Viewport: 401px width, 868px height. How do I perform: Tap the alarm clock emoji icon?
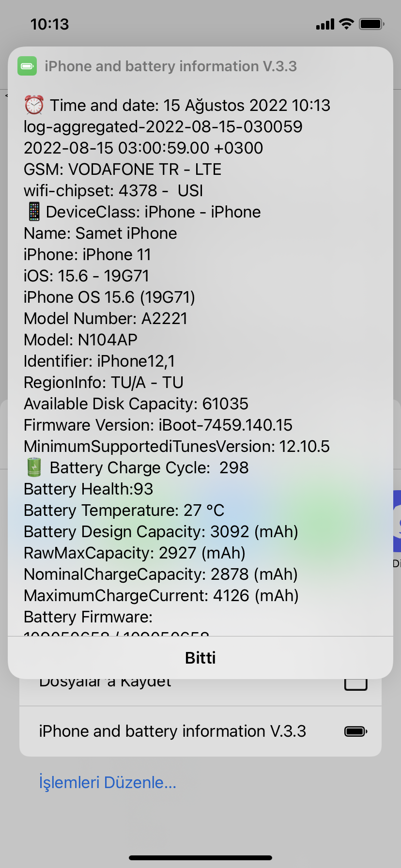coord(34,105)
